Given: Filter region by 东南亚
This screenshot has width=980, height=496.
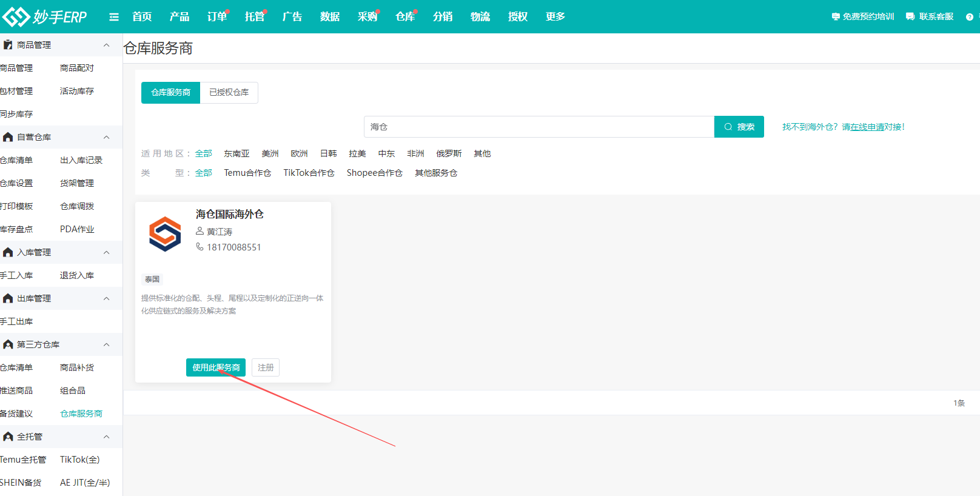Looking at the screenshot, I should tap(237, 153).
